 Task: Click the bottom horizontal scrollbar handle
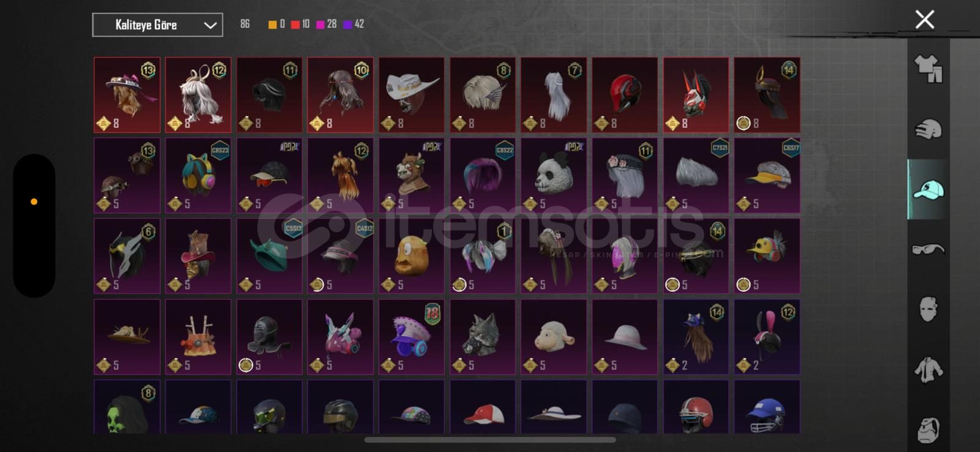tap(490, 440)
